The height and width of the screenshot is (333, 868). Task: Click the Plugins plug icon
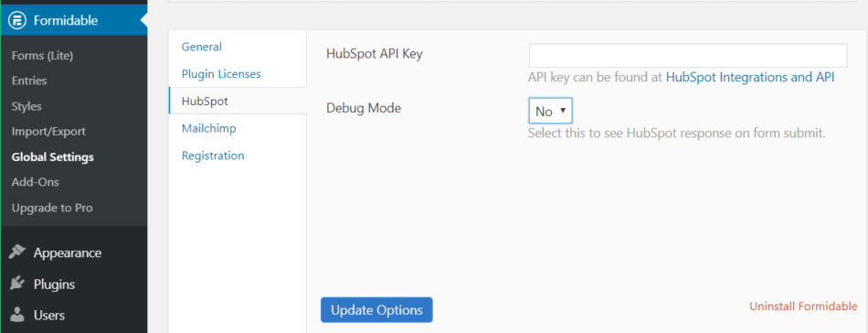pyautogui.click(x=17, y=285)
